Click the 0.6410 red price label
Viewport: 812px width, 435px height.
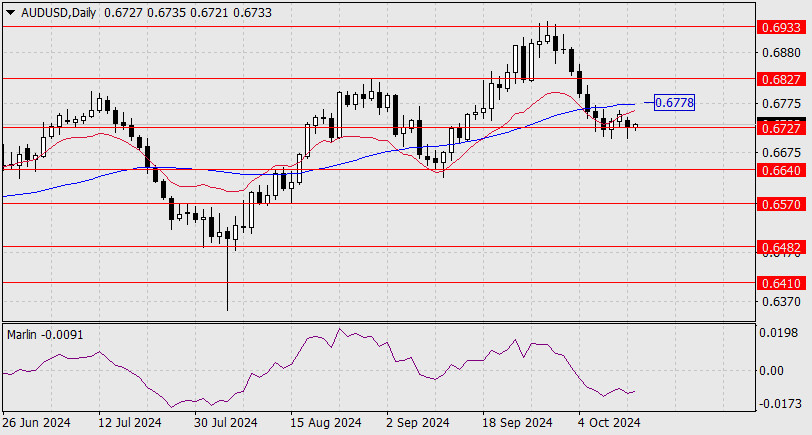click(782, 283)
